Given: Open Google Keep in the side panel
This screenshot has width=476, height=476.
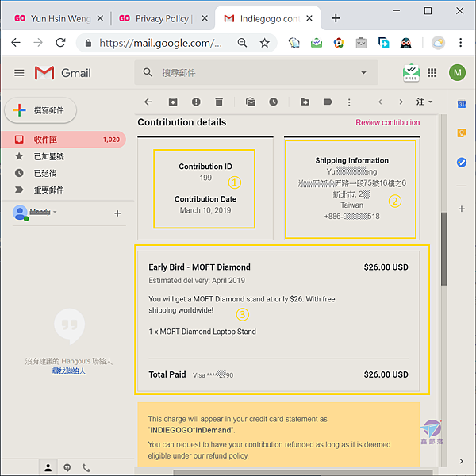Looking at the screenshot, I should pyautogui.click(x=462, y=133).
